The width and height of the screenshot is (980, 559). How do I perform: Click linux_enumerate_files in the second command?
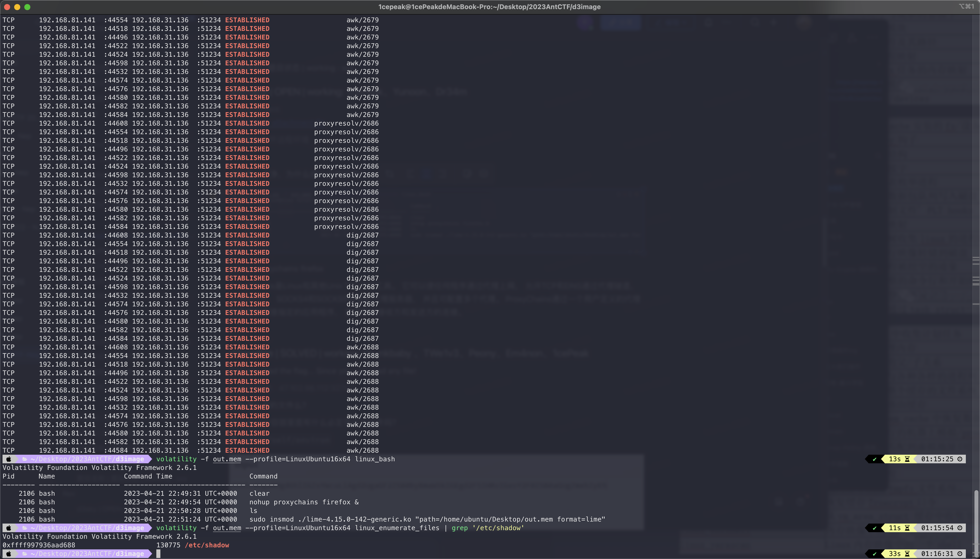(397, 528)
